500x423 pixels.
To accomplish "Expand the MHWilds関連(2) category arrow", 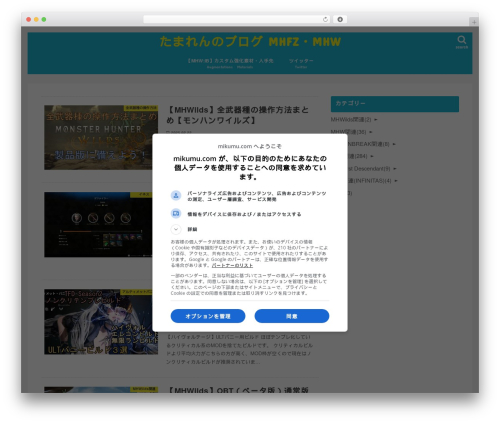I will [x=376, y=120].
